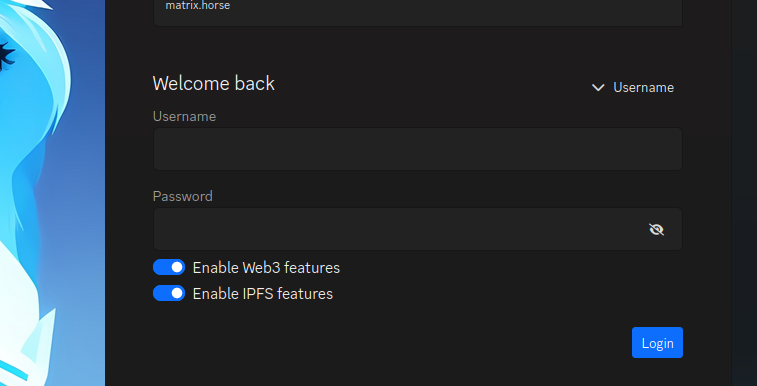
Task: Click the Enable Web3 features label
Action: [266, 268]
